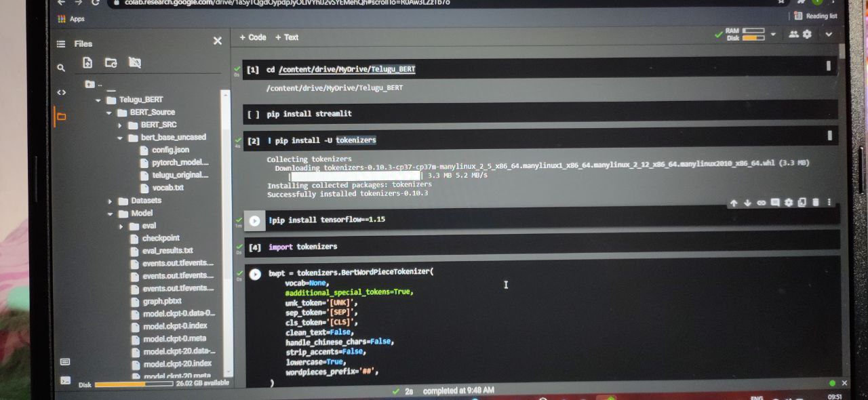868x400 pixels.
Task: Open the share collaborators icon
Action: point(793,34)
